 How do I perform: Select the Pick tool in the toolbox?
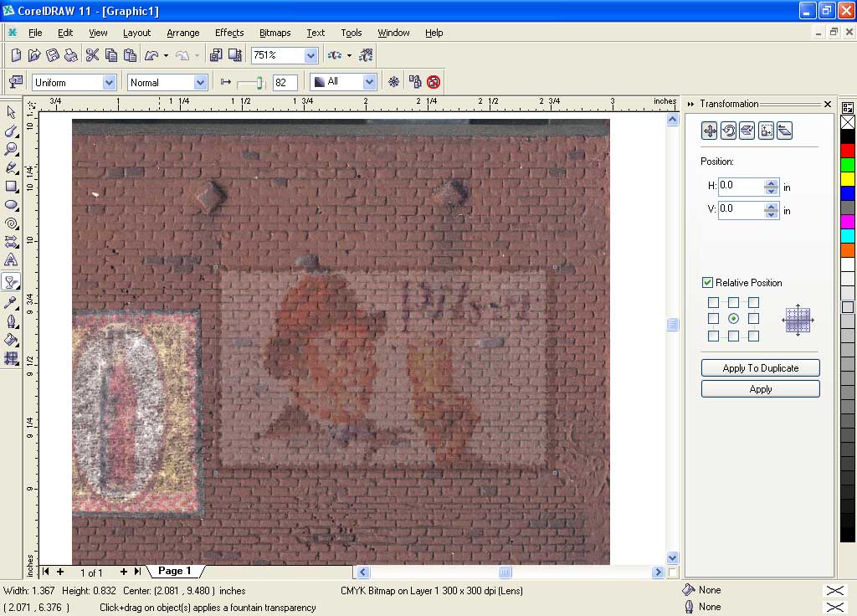(x=12, y=112)
